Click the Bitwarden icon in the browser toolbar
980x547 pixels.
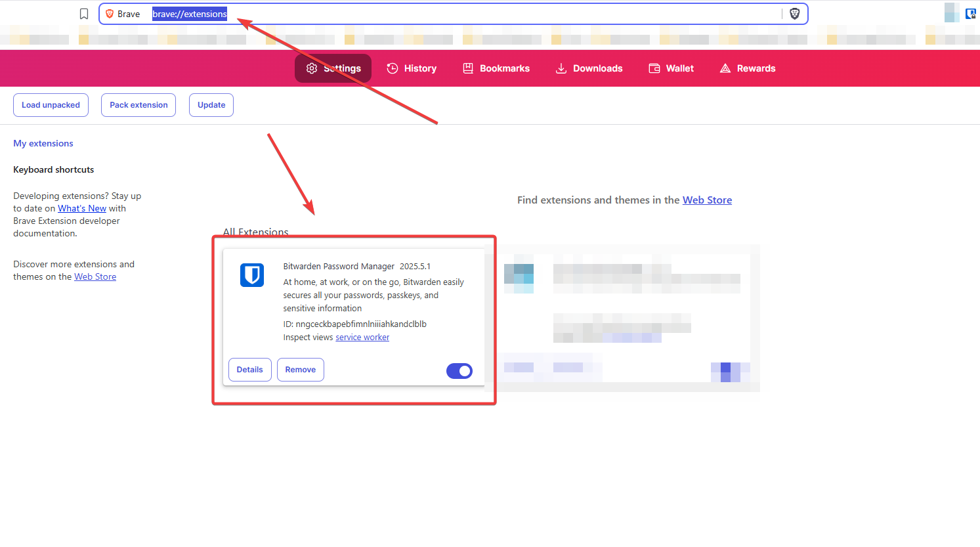[971, 13]
